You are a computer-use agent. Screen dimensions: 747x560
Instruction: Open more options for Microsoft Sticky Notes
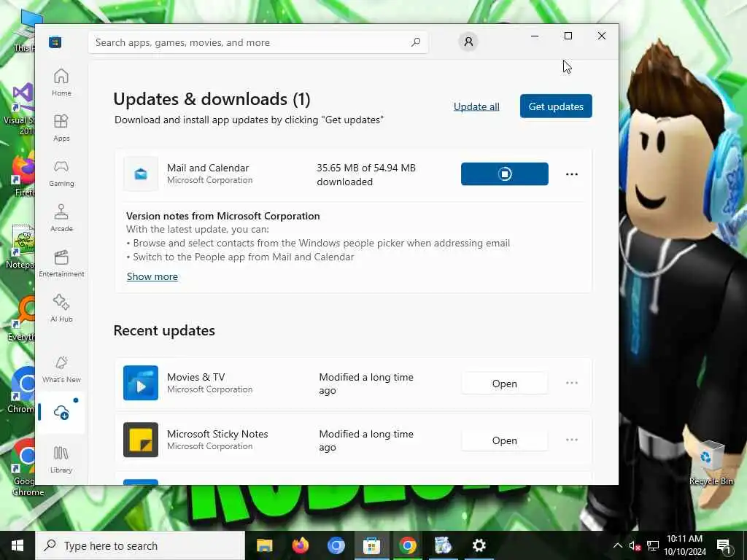[572, 440]
